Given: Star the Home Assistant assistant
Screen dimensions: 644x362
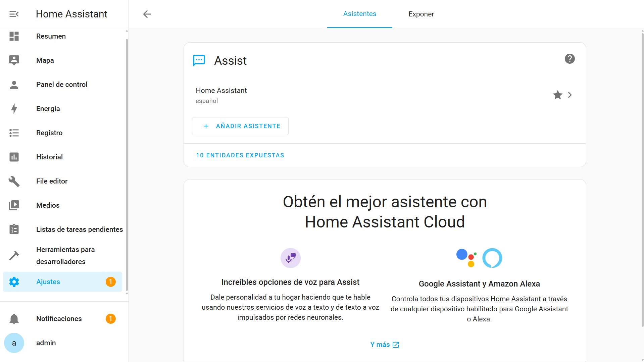Looking at the screenshot, I should tap(557, 95).
